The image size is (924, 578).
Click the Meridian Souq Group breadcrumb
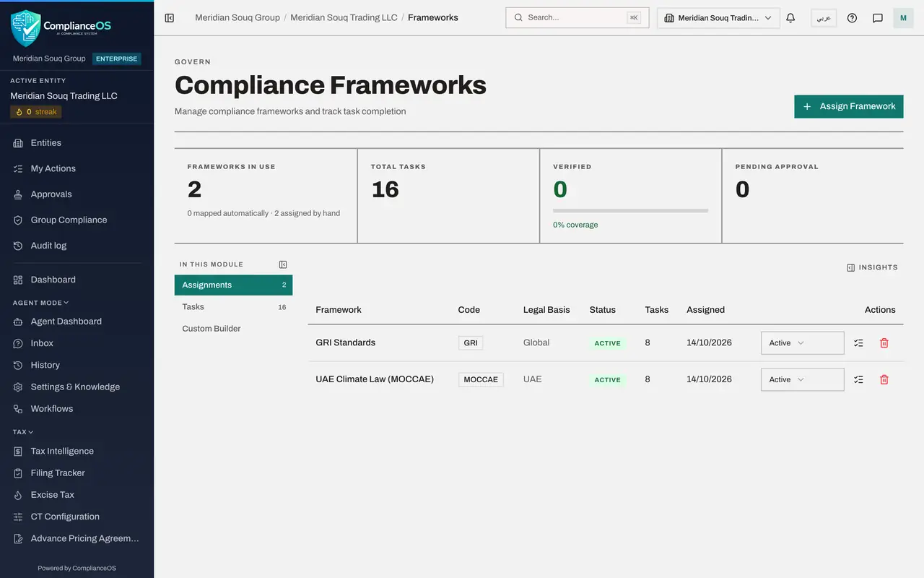click(237, 18)
